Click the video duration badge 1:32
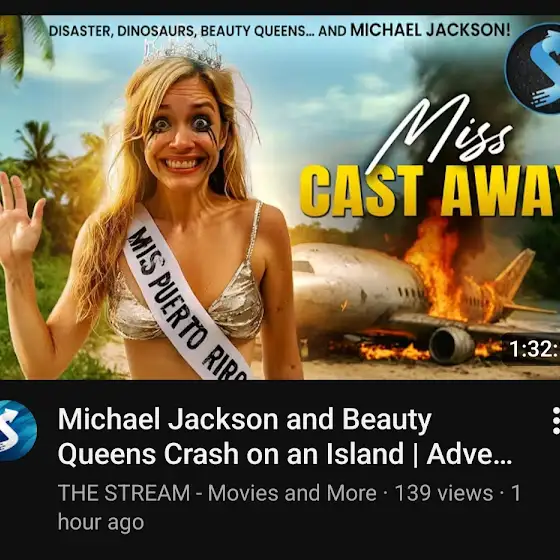Screen dimensions: 560x560 click(531, 349)
